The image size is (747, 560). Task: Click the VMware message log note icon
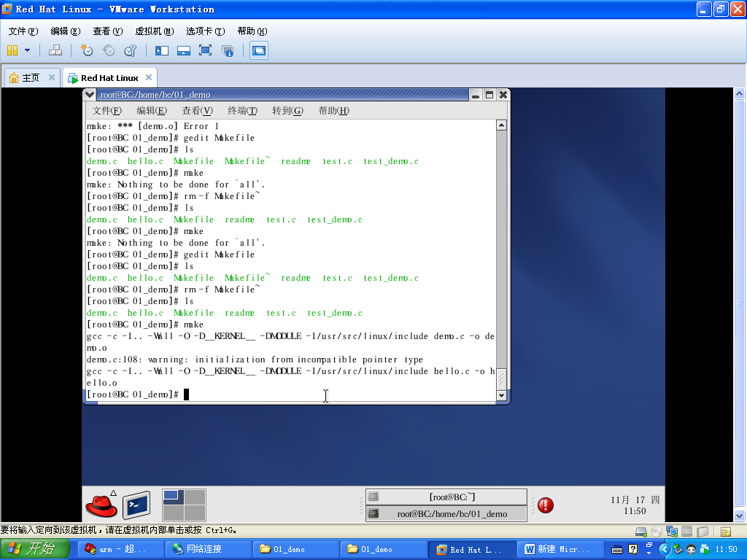point(726,532)
